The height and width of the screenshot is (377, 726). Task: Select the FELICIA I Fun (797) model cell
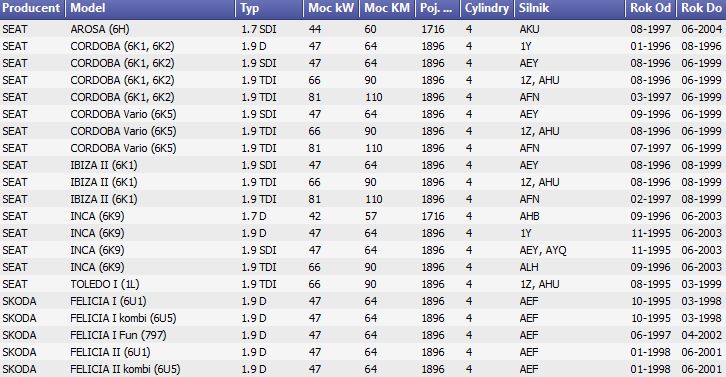[118, 335]
